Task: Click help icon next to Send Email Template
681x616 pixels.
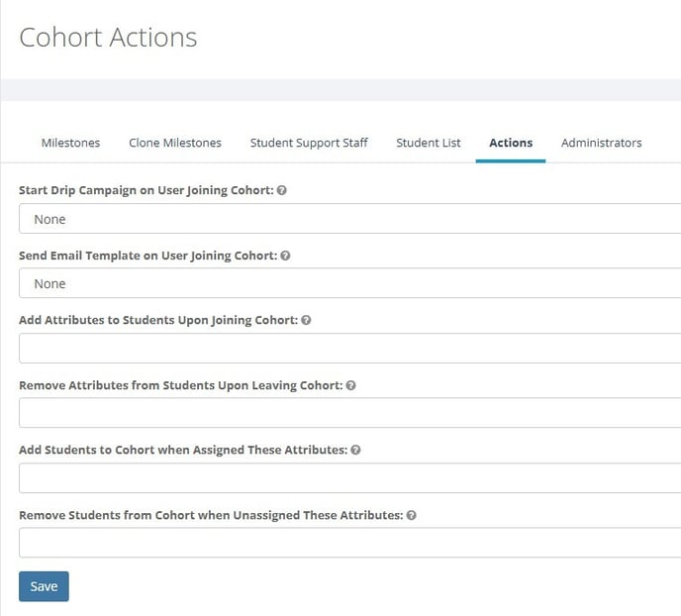Action: tap(286, 256)
